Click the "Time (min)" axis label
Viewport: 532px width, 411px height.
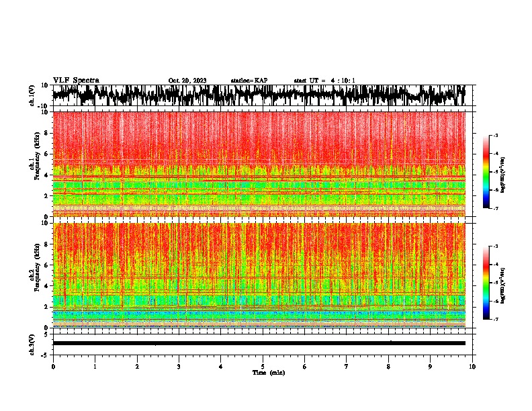pyautogui.click(x=269, y=373)
